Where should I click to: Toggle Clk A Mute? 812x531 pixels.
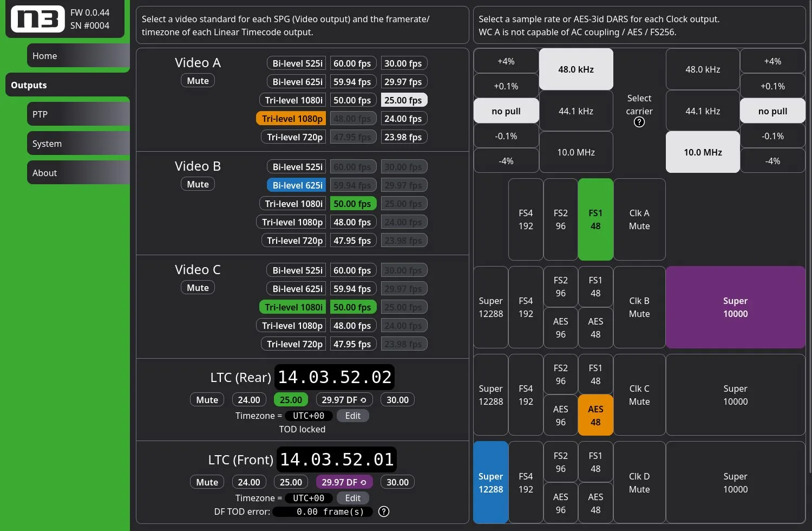pos(639,219)
